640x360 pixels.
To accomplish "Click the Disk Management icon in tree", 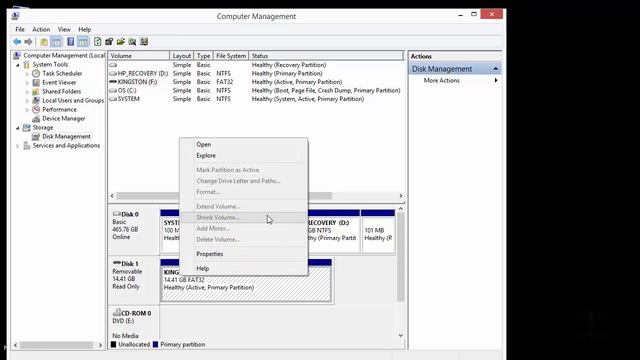I will tap(36, 136).
